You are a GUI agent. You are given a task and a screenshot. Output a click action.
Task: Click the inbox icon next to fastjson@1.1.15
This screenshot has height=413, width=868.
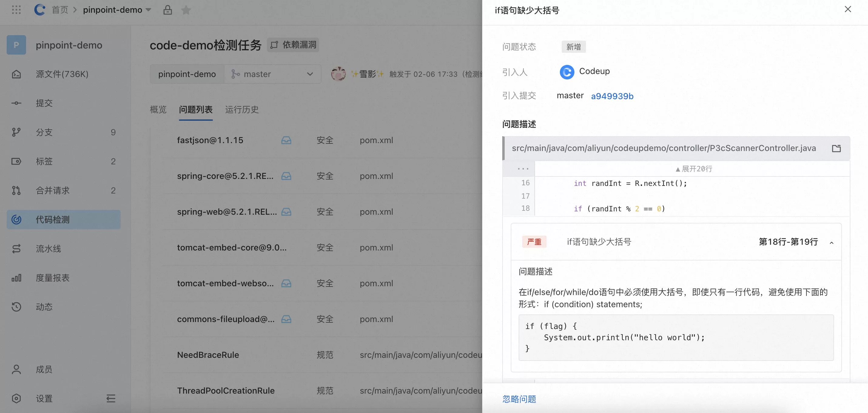pyautogui.click(x=286, y=140)
